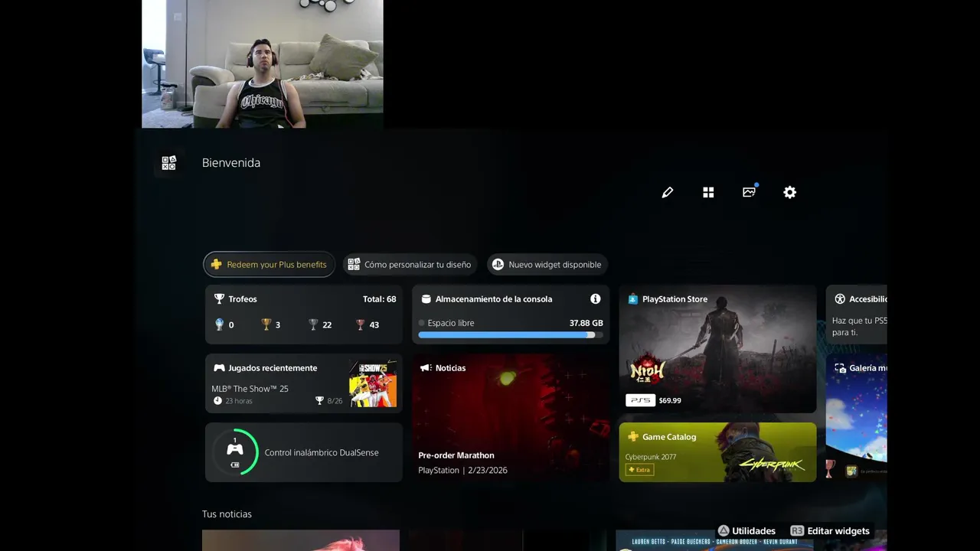Click the Extra tier badge
Screen dimensions: 980x551
(639, 470)
